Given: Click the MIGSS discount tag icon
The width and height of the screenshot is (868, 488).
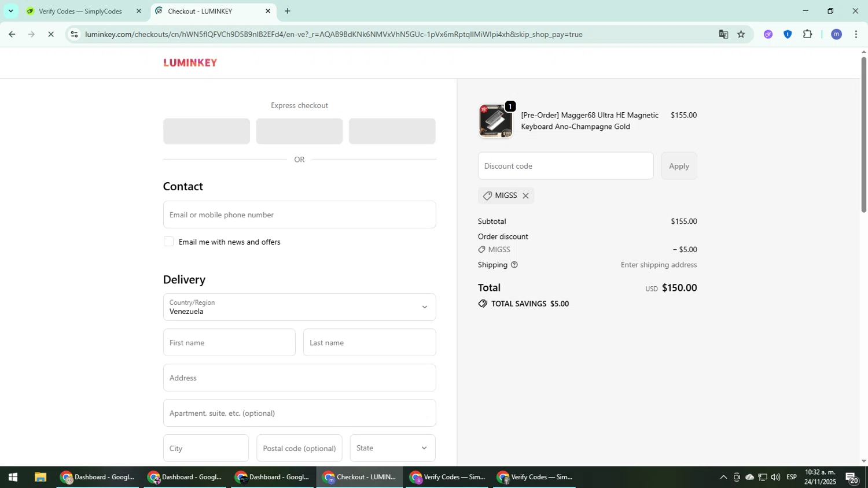Looking at the screenshot, I should [x=487, y=196].
